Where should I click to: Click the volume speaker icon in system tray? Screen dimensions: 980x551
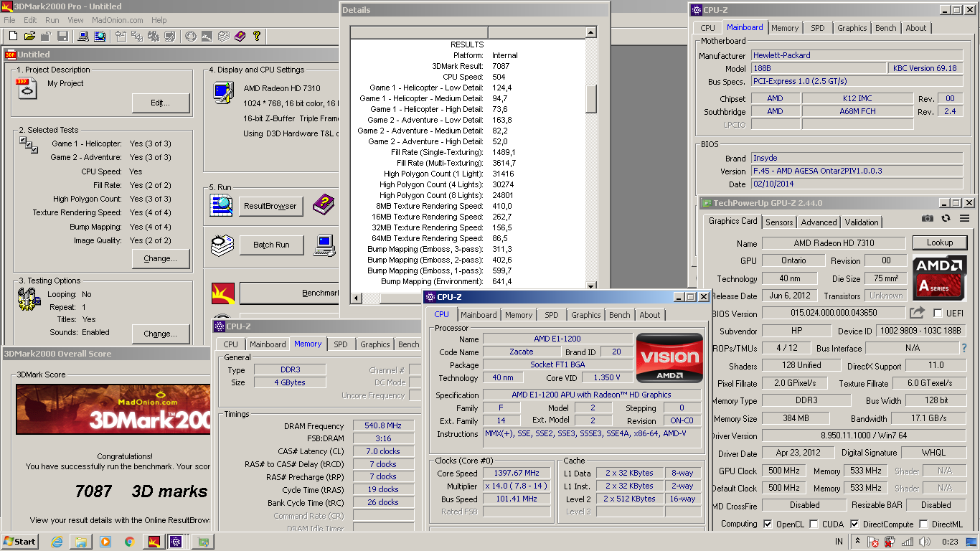click(925, 542)
